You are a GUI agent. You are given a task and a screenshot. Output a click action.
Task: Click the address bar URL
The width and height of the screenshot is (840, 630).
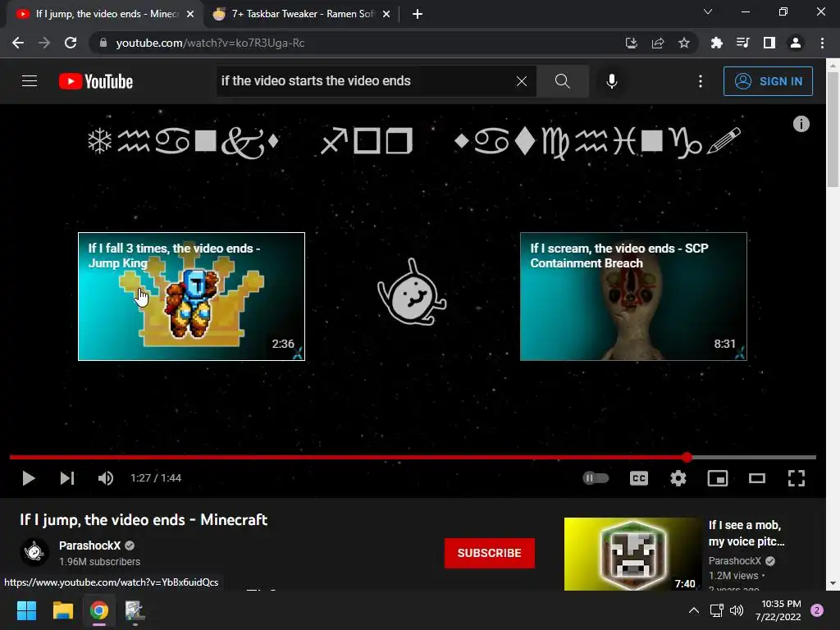pos(210,43)
